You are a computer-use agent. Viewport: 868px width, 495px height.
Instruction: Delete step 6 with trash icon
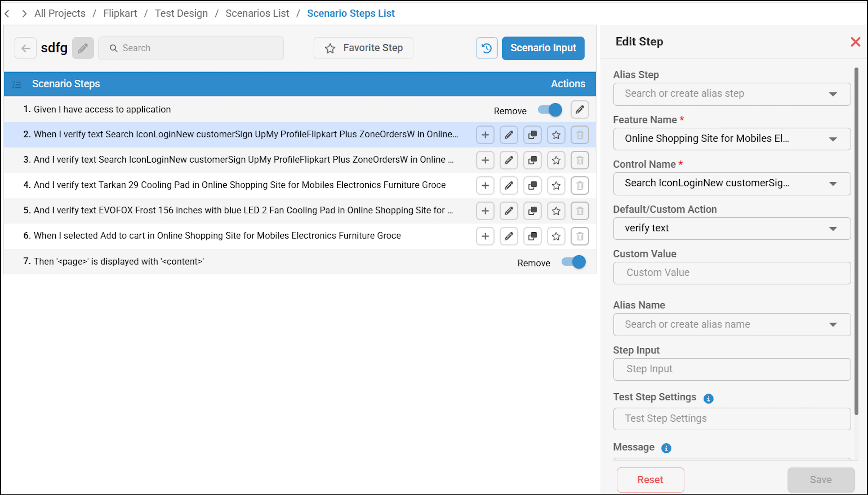click(x=580, y=236)
